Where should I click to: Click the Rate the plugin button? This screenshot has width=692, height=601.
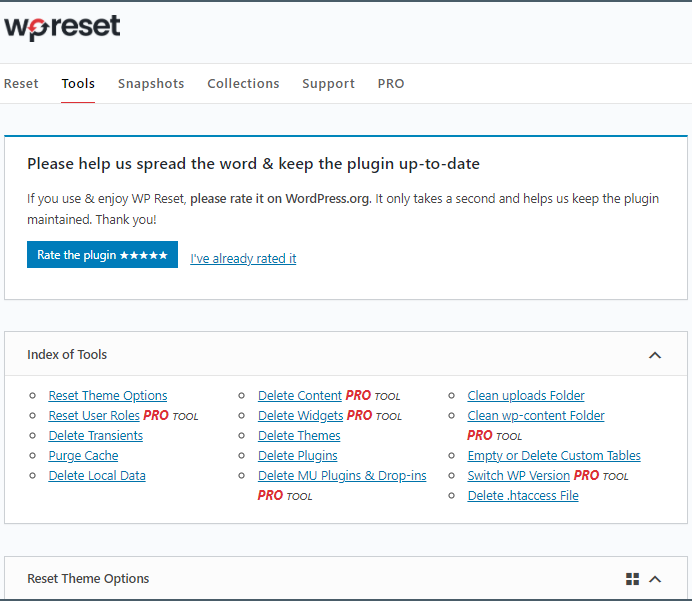coord(102,255)
